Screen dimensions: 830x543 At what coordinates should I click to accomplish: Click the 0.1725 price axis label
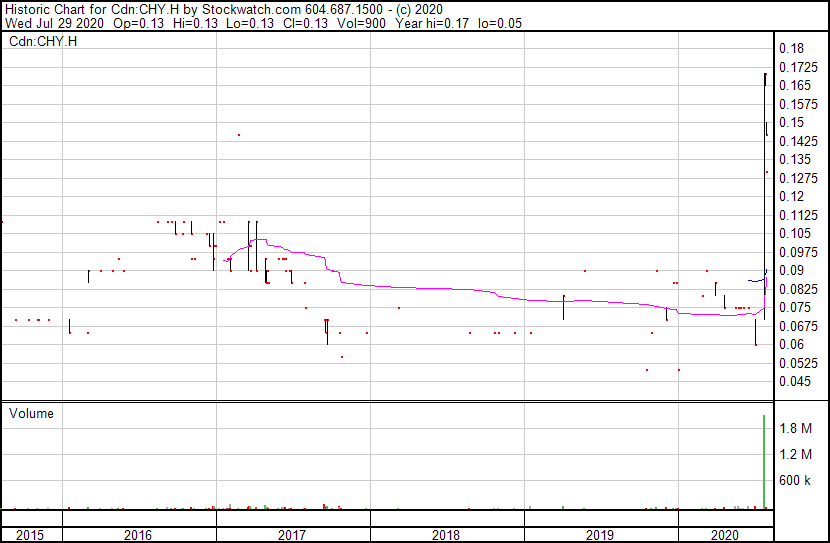[798, 67]
